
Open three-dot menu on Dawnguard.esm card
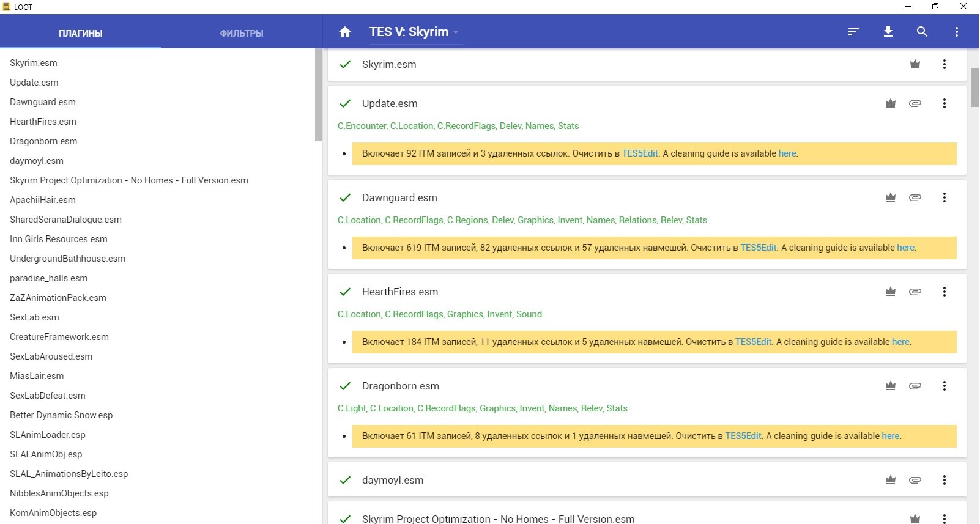(945, 197)
